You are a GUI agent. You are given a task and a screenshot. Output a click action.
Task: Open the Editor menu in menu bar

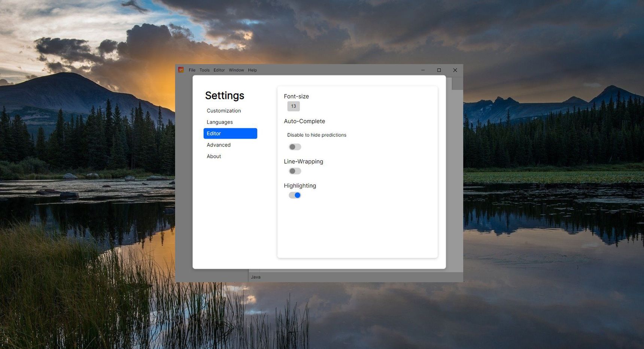[x=219, y=70]
